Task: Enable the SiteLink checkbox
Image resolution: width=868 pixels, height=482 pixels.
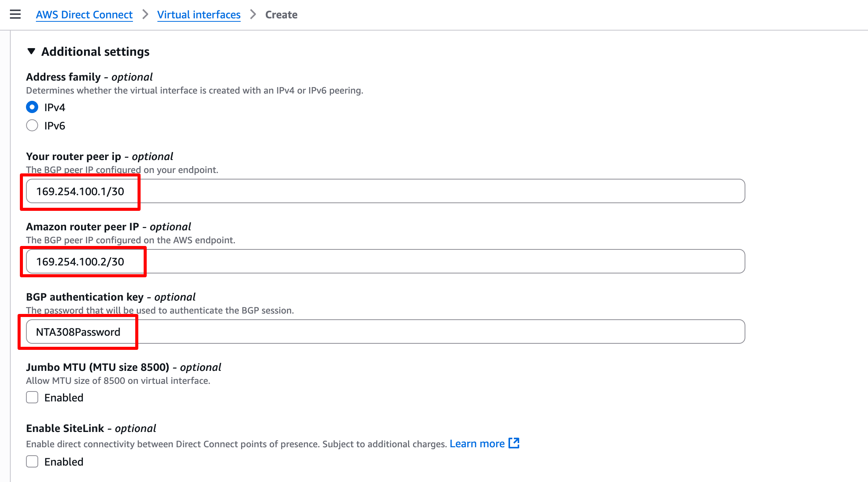Action: click(x=32, y=462)
